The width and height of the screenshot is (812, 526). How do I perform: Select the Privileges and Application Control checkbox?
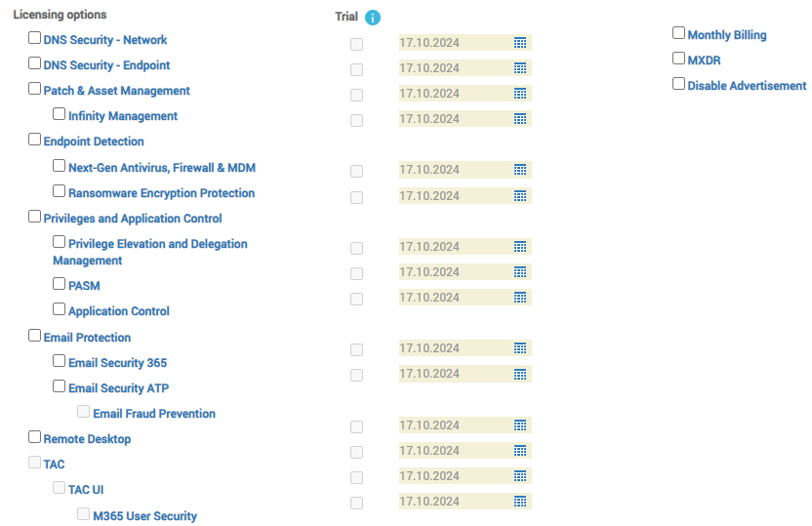coord(34,217)
